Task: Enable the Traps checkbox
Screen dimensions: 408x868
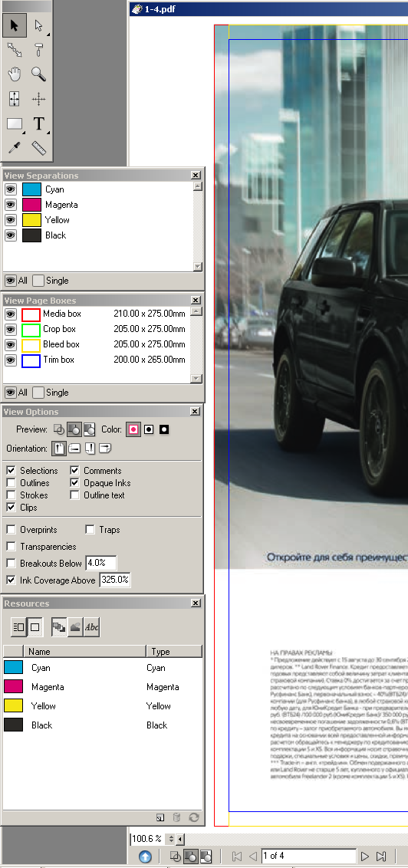Action: (90, 530)
